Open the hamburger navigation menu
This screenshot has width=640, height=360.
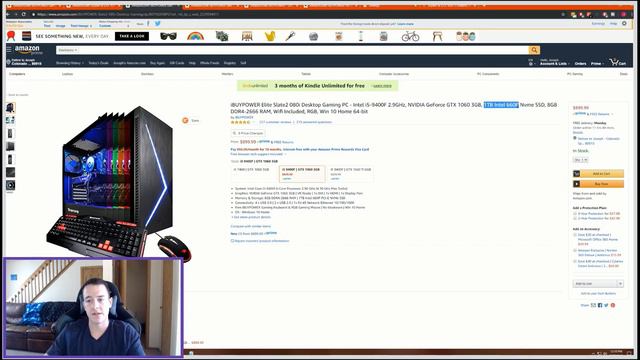pos(9,49)
